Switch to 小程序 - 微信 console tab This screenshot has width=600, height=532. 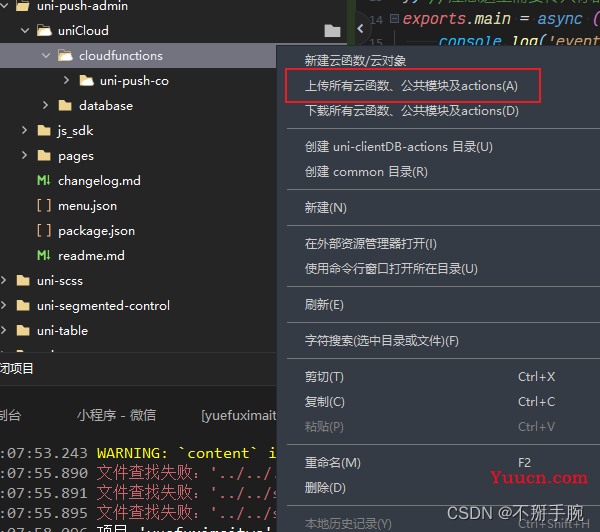(116, 415)
